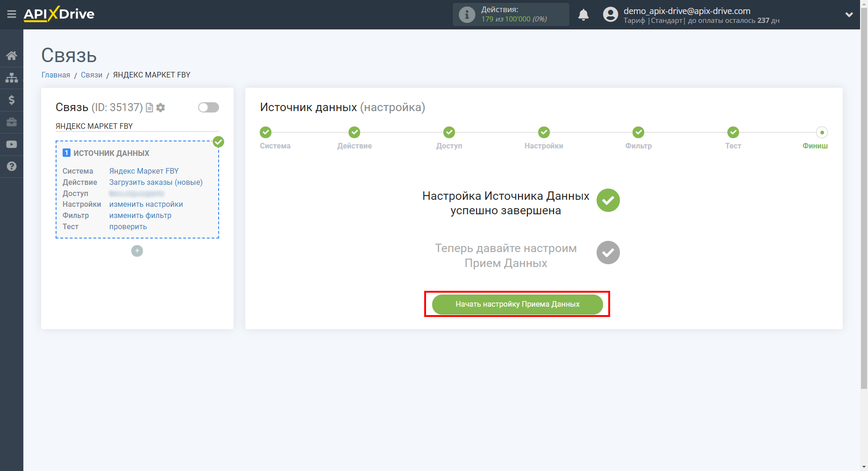This screenshot has width=868, height=471.
Task: Click Начать настройку Приема Данных button
Action: click(x=517, y=304)
